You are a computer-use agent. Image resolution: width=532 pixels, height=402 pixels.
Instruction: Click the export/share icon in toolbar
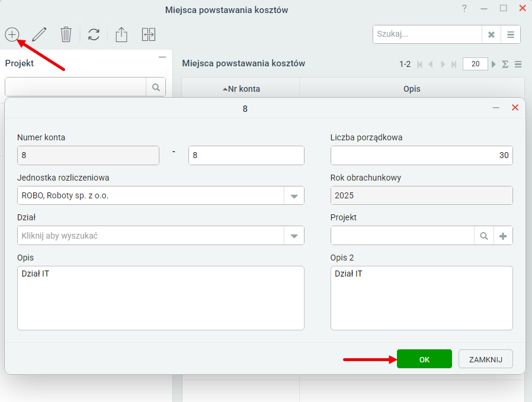click(x=121, y=34)
